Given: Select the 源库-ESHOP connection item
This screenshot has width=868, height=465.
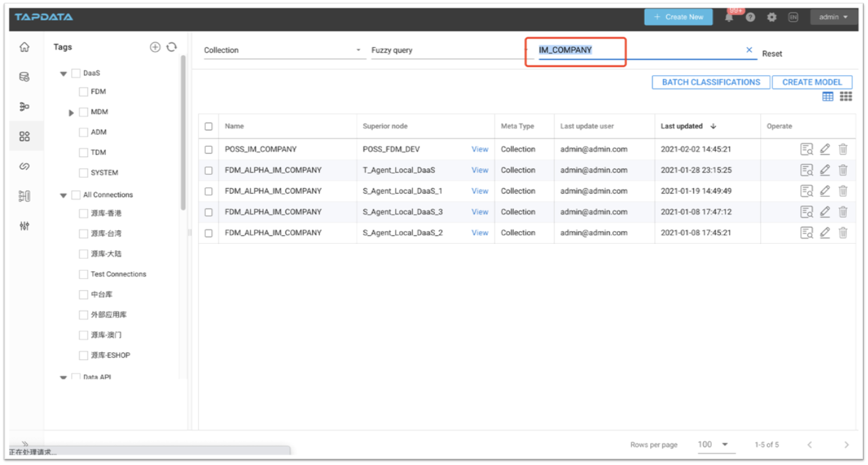Looking at the screenshot, I should click(111, 355).
